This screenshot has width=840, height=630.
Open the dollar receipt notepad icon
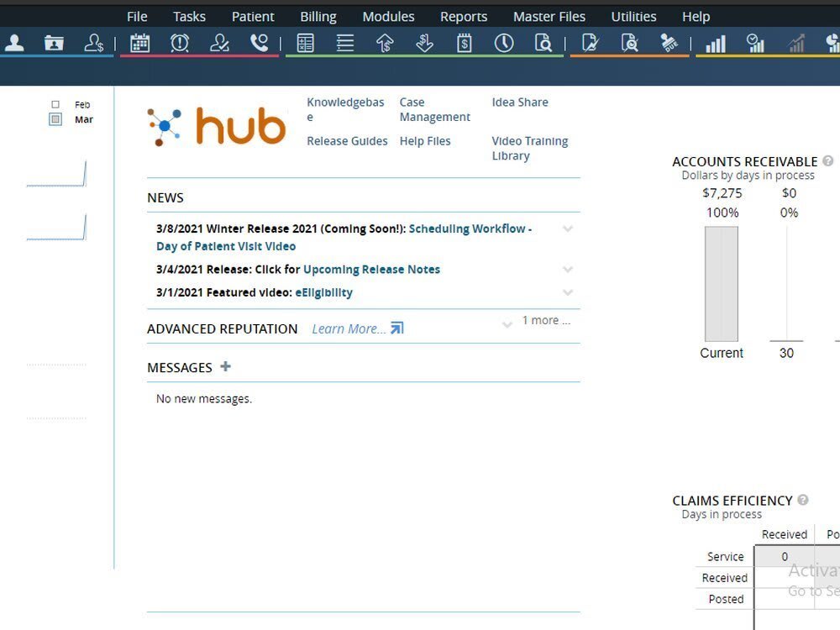(x=465, y=43)
